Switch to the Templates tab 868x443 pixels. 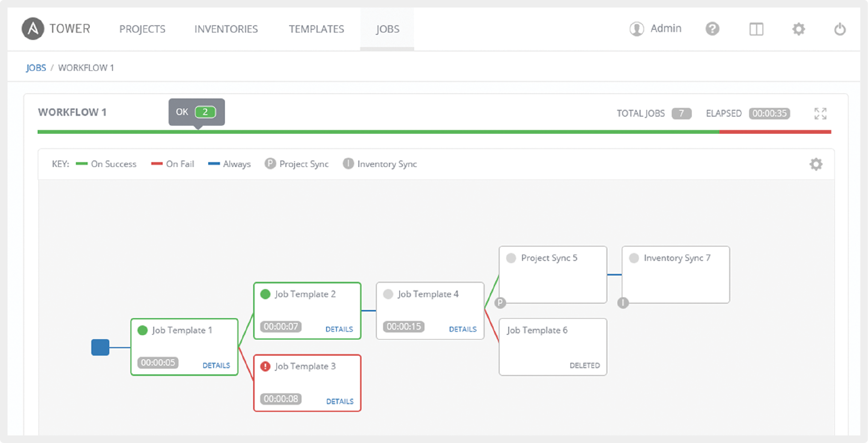coord(316,28)
